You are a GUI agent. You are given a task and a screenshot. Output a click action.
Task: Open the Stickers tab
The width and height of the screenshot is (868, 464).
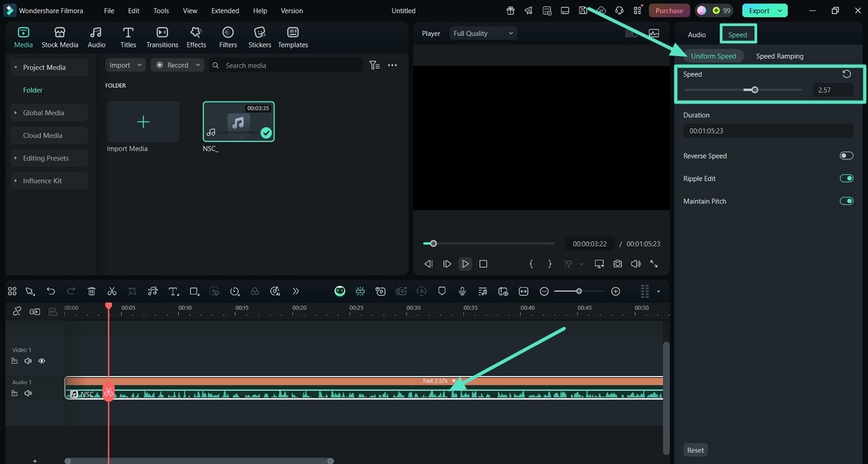(x=260, y=37)
